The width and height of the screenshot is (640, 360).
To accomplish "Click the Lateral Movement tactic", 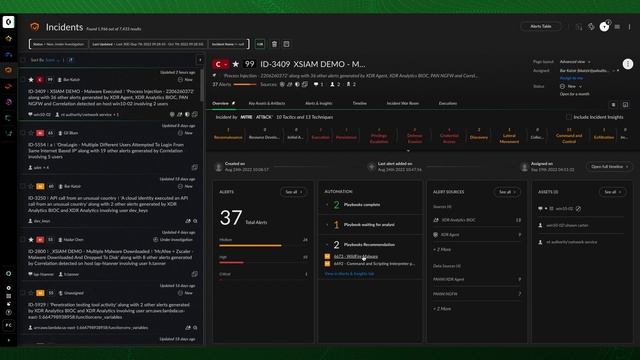I will pos(509,136).
